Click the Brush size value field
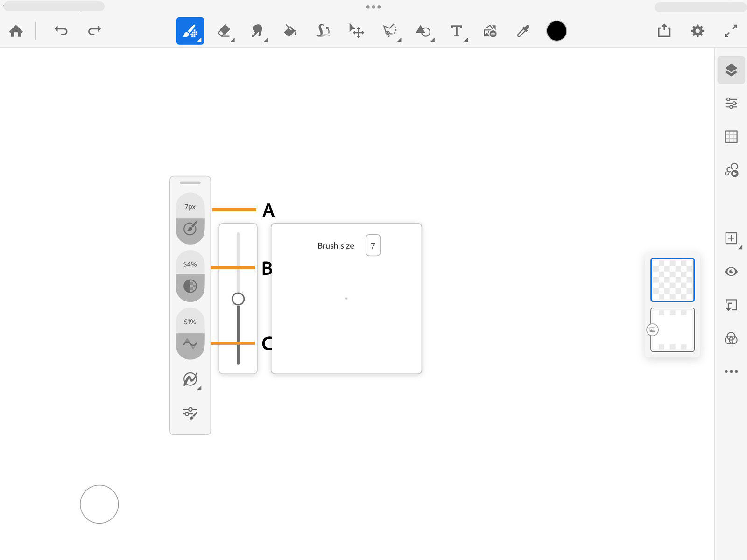 pyautogui.click(x=373, y=245)
